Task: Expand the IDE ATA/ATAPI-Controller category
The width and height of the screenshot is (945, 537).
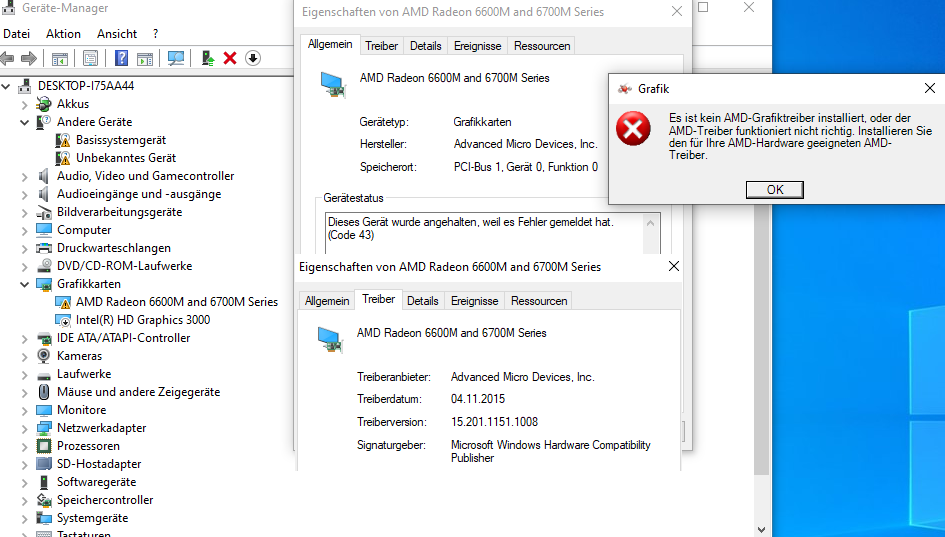Action: point(25,339)
